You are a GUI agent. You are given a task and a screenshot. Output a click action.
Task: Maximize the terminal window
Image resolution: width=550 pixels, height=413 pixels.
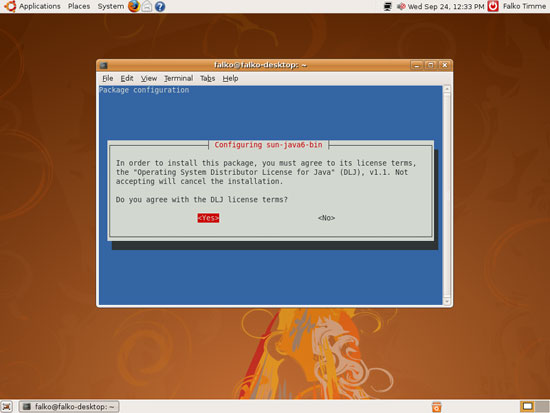point(430,65)
